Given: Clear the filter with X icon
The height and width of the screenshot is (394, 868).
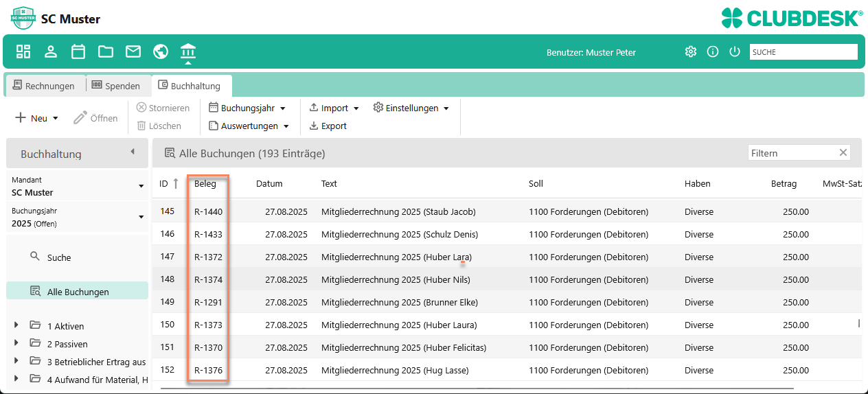Looking at the screenshot, I should click(x=843, y=153).
